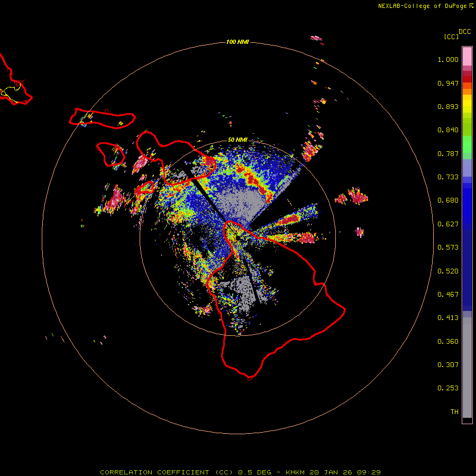Select the 0.253 scale value
The width and height of the screenshot is (476, 476).
(x=448, y=388)
